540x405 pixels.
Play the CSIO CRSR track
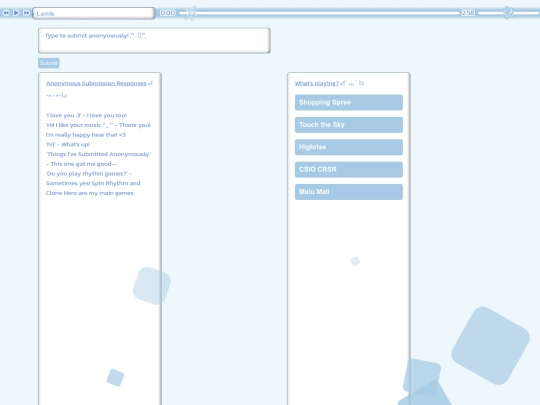(x=349, y=170)
